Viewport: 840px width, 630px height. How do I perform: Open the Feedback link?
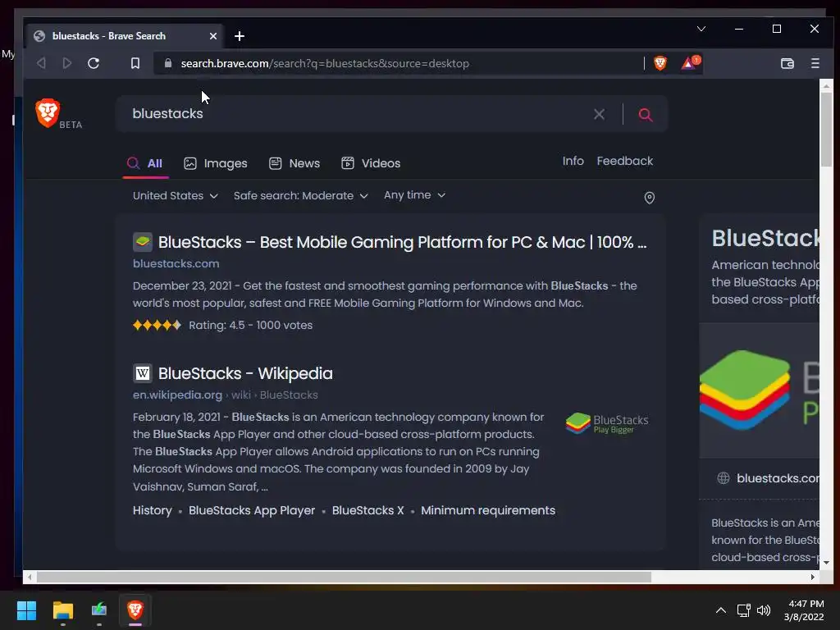point(624,161)
